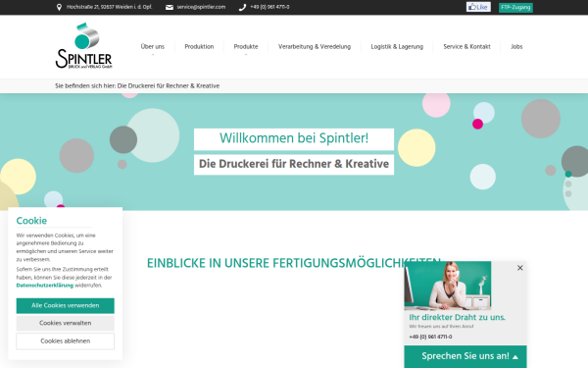The width and height of the screenshot is (588, 368).
Task: Click the phone number in contact popup
Action: pos(430,337)
